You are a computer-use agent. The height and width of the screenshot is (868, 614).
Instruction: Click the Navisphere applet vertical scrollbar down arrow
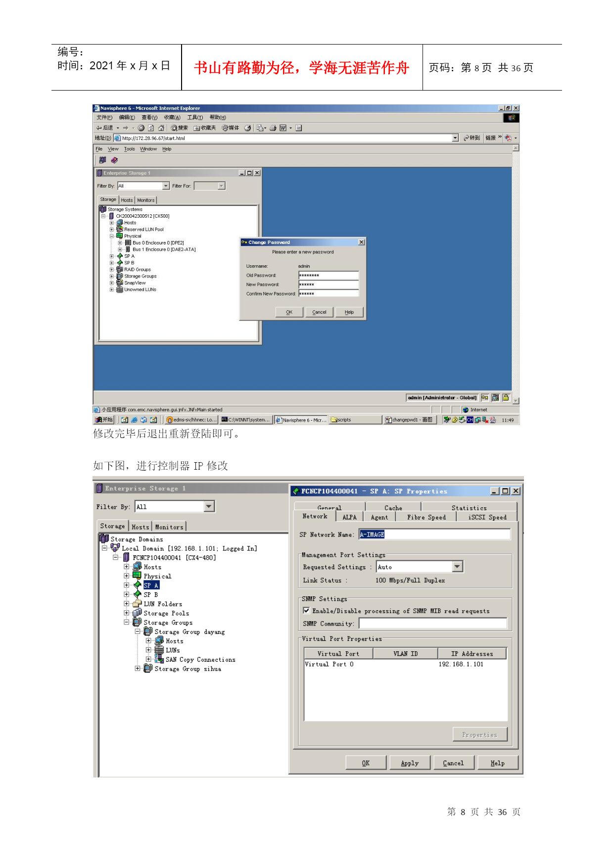pos(516,400)
